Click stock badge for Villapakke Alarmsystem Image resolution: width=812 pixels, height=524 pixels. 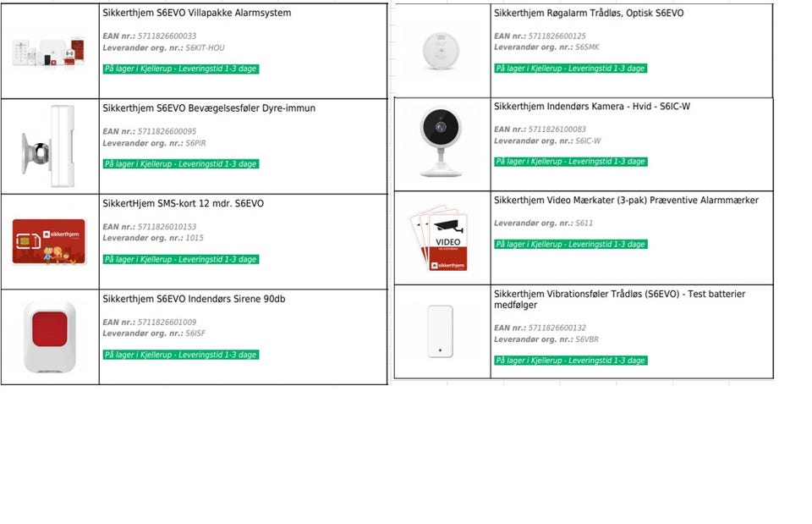pos(181,69)
